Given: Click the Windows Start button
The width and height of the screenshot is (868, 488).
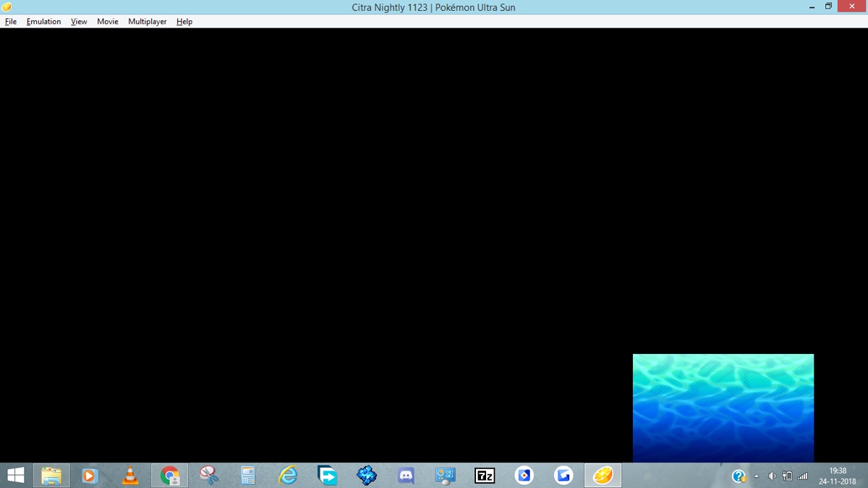Looking at the screenshot, I should (x=15, y=476).
